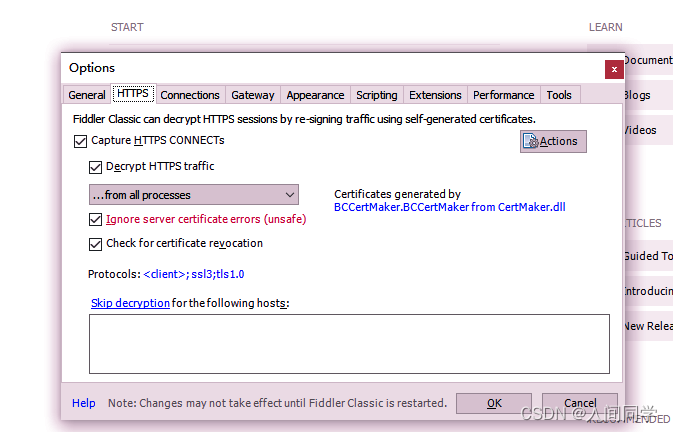673x432 pixels.
Task: Dismiss the dialog with Cancel button
Action: [580, 403]
